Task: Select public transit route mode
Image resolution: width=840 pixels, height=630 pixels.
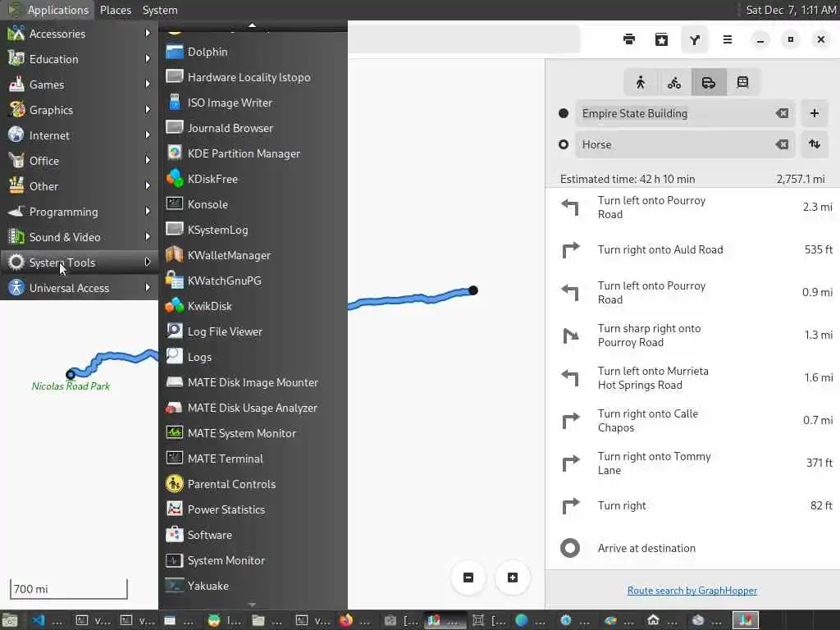Action: tap(742, 83)
